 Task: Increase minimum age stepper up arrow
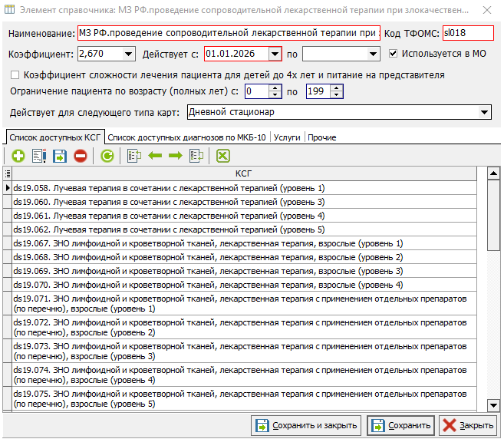pyautogui.click(x=275, y=87)
